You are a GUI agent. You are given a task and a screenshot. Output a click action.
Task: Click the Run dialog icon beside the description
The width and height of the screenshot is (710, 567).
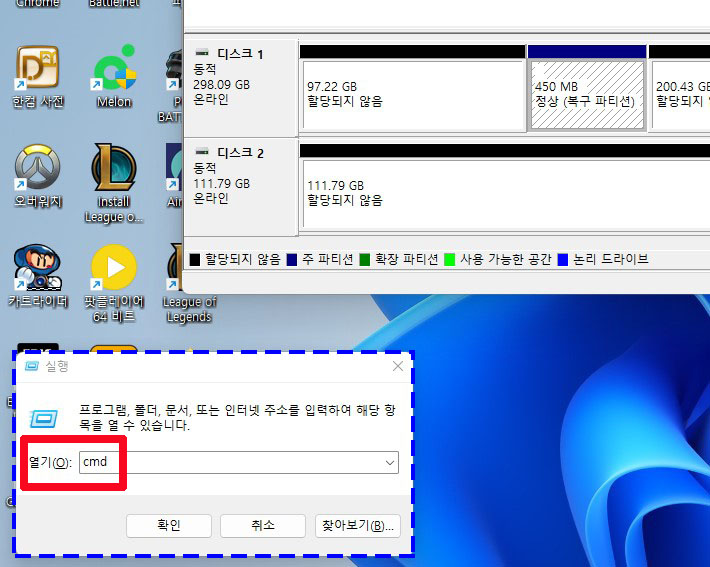coord(43,418)
